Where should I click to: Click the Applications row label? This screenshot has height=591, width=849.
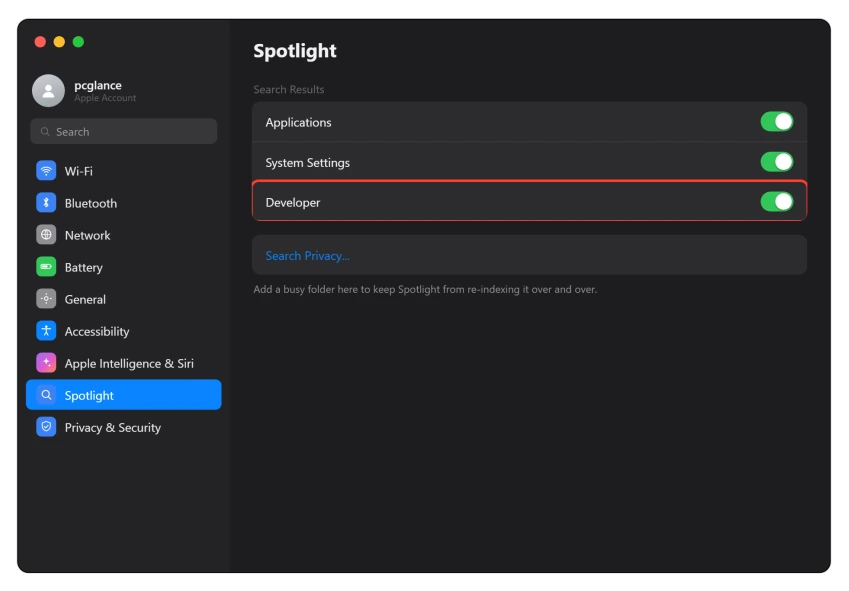(298, 123)
